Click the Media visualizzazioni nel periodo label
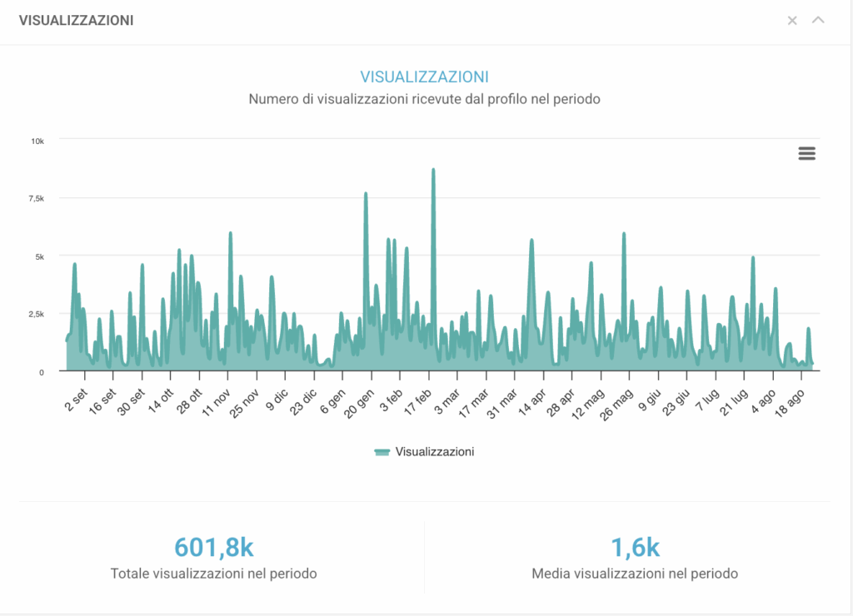 pos(635,574)
